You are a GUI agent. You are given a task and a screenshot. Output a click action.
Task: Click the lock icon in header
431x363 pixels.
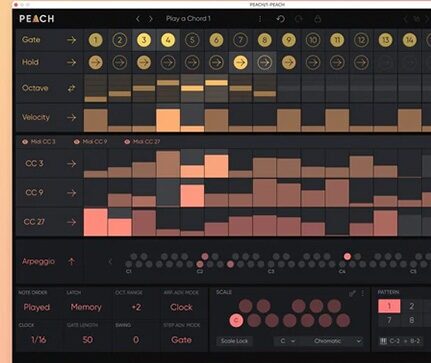pos(317,19)
